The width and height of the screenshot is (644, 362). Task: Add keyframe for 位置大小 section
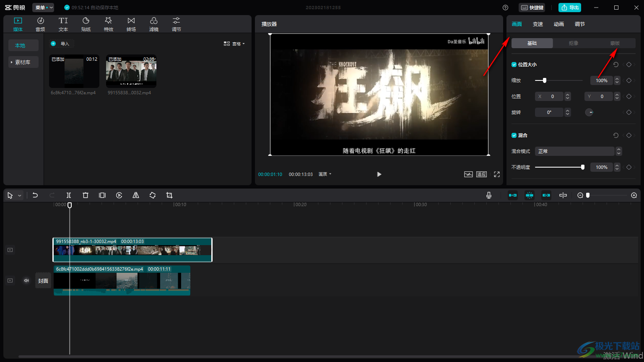pos(629,65)
